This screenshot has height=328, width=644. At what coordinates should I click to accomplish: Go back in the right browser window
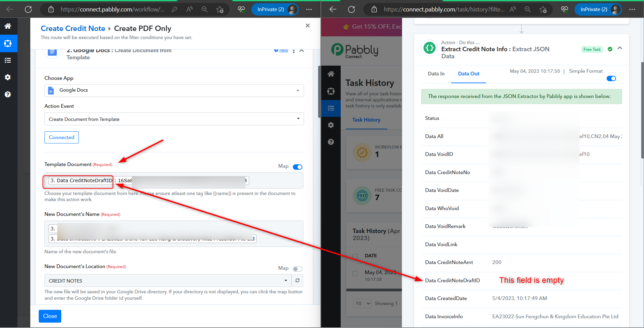pos(333,9)
